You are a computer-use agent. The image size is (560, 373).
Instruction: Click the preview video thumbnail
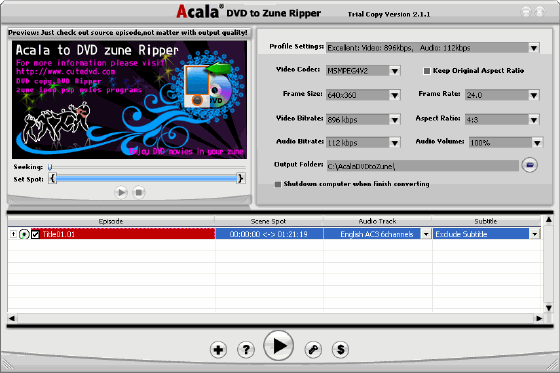click(x=129, y=100)
